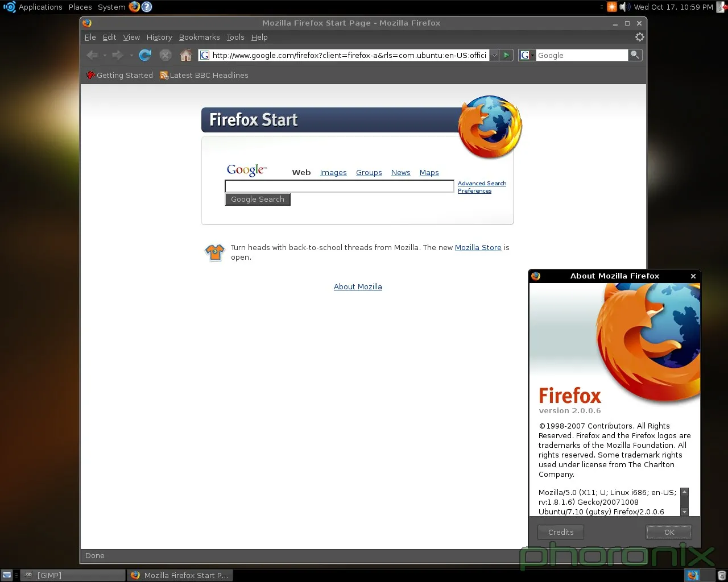Click the site favicon in the URL bar
Viewport: 728px width, 582px height.
pos(205,55)
